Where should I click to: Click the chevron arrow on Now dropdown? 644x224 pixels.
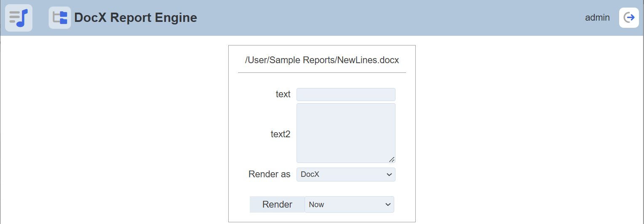pyautogui.click(x=388, y=205)
